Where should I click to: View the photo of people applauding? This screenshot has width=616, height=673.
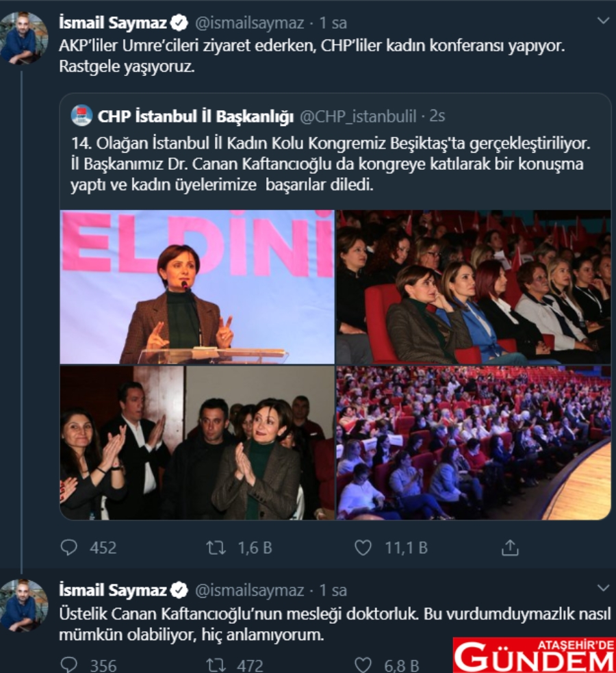pos(197,442)
